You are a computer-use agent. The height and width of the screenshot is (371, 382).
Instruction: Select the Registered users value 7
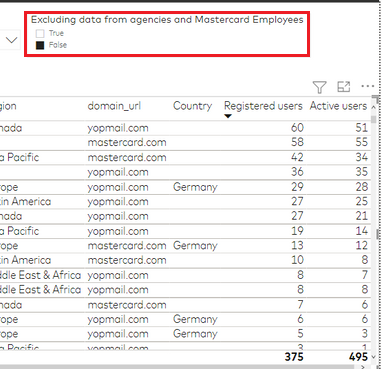tap(300, 304)
